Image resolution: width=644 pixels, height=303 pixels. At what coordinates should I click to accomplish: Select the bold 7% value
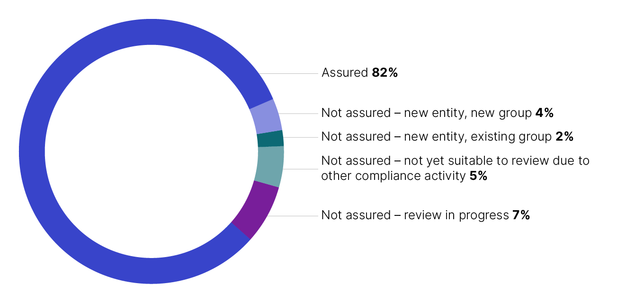521,215
